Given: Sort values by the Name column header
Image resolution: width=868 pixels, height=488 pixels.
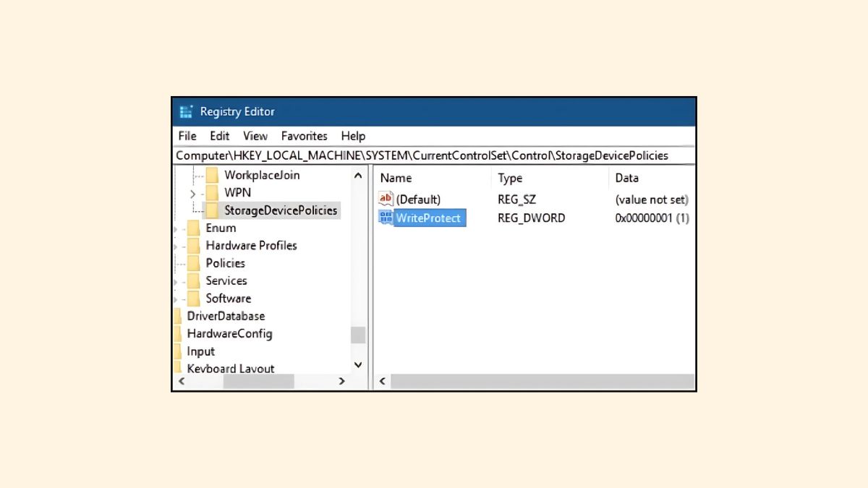Looking at the screenshot, I should 396,178.
